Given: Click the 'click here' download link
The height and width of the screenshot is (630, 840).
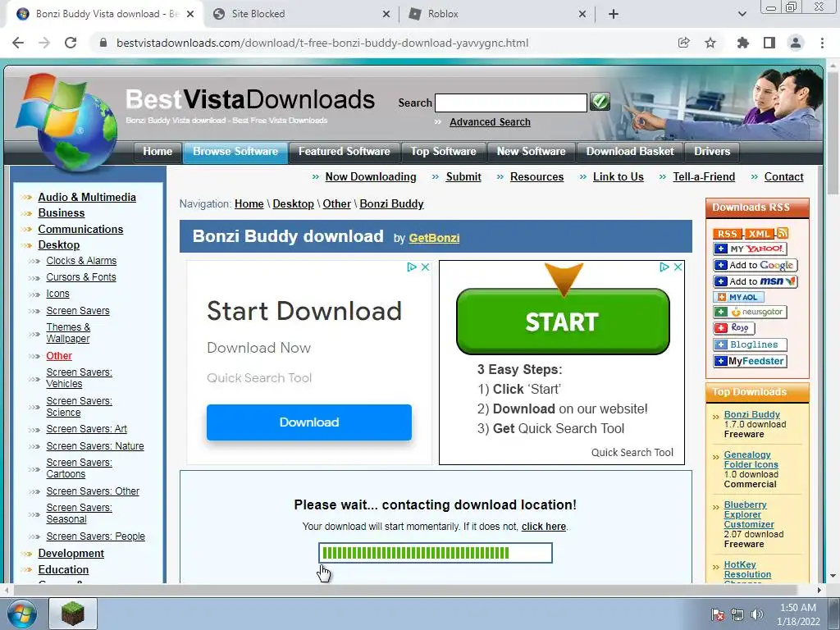Looking at the screenshot, I should 544,527.
